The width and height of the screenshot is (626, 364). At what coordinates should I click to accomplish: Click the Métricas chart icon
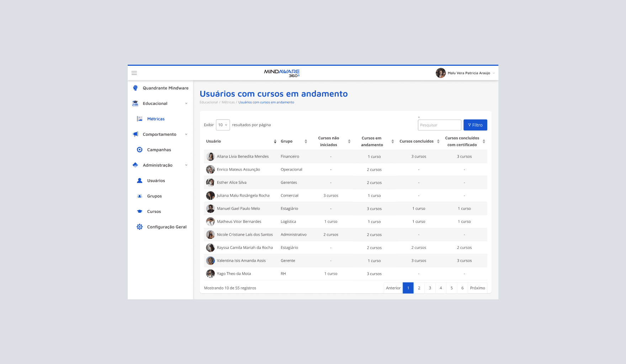click(140, 119)
